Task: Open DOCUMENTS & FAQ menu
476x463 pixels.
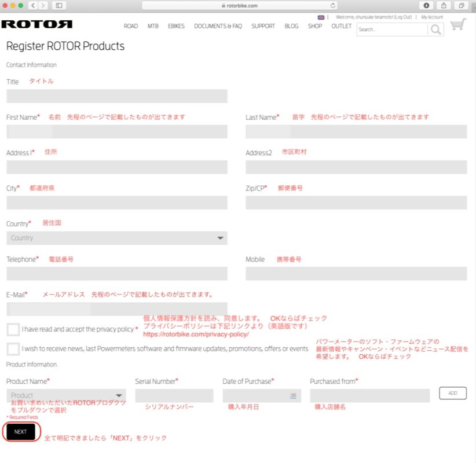Action: tap(218, 26)
